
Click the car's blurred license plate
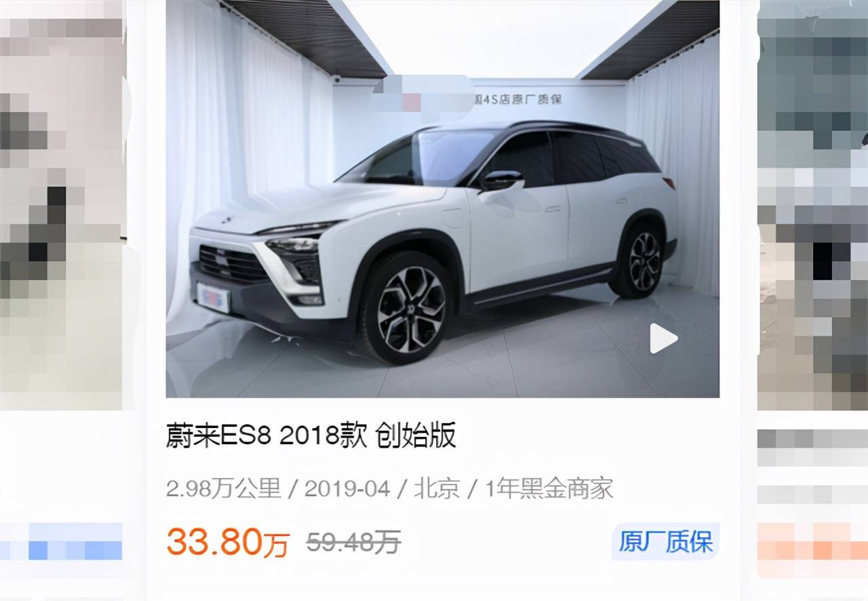tap(214, 297)
